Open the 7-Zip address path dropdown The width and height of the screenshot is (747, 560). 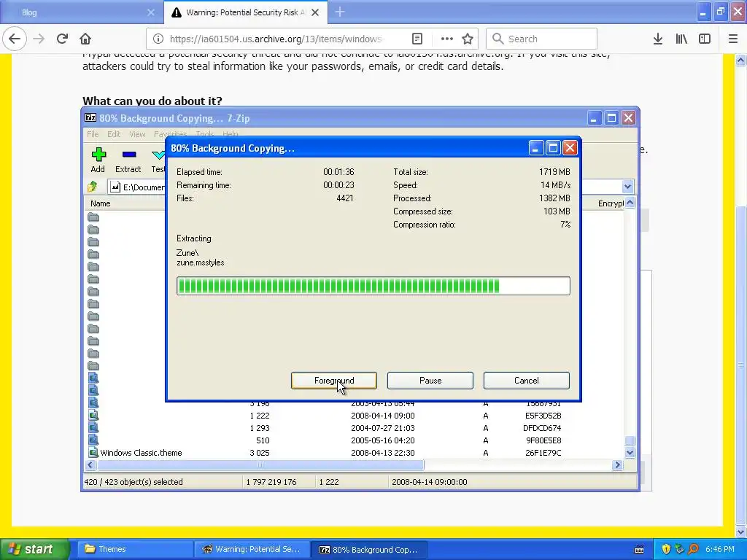click(x=627, y=187)
